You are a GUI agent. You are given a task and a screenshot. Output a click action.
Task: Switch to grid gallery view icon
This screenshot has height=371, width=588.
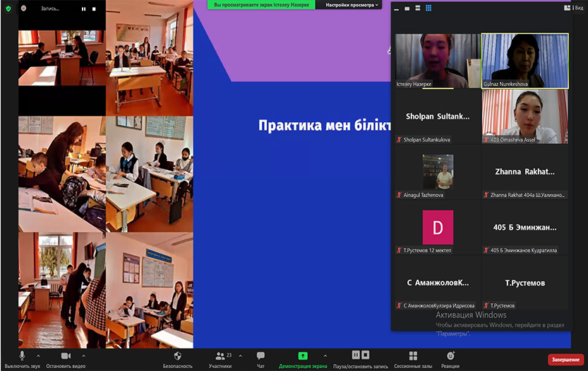coord(428,8)
